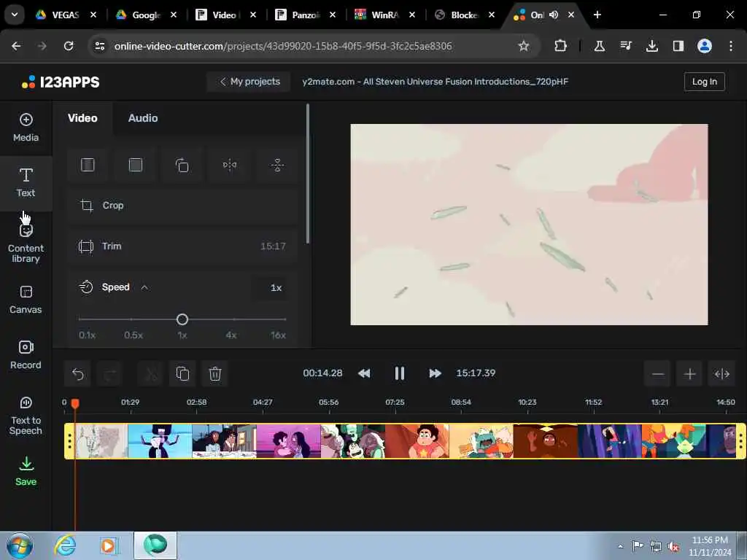Click the first fit-mode icon in the Video panel
The image size is (747, 560).
[x=88, y=166]
